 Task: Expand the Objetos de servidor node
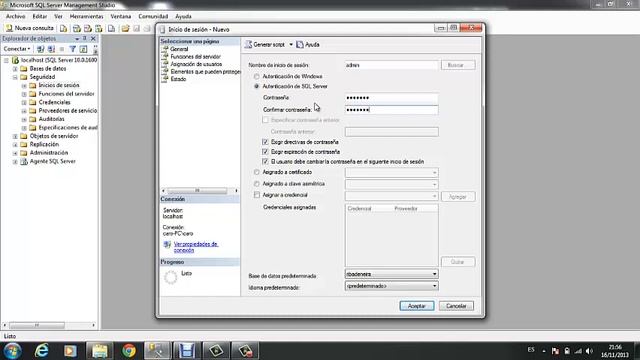click(15, 136)
